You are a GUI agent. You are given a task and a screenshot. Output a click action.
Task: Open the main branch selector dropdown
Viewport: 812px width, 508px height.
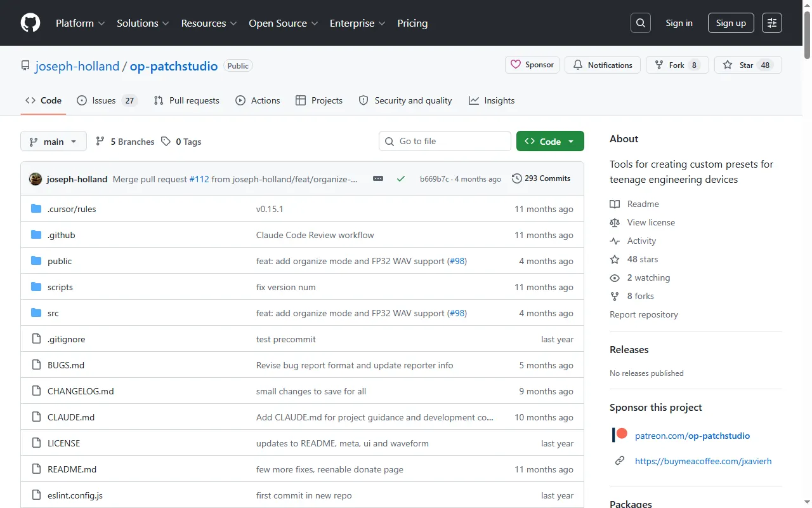click(53, 141)
